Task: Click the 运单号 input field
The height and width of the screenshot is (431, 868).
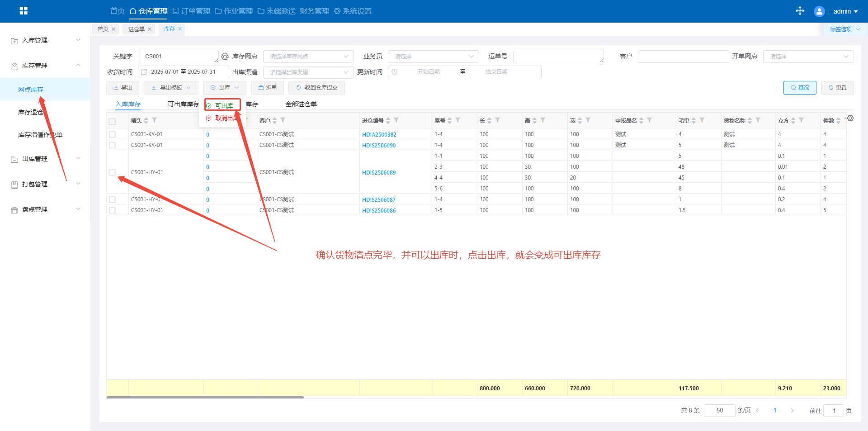Action: (558, 57)
